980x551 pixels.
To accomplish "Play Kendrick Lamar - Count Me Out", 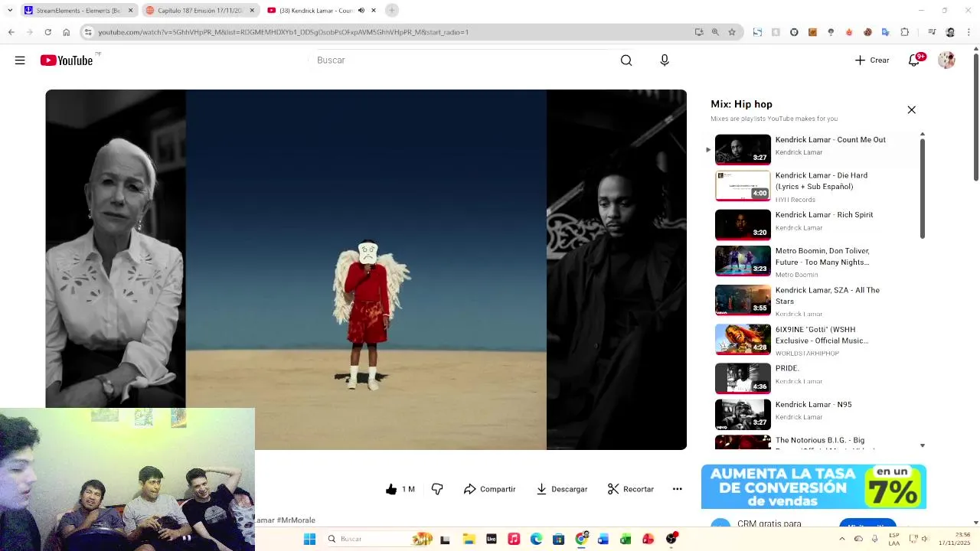I will [x=812, y=149].
